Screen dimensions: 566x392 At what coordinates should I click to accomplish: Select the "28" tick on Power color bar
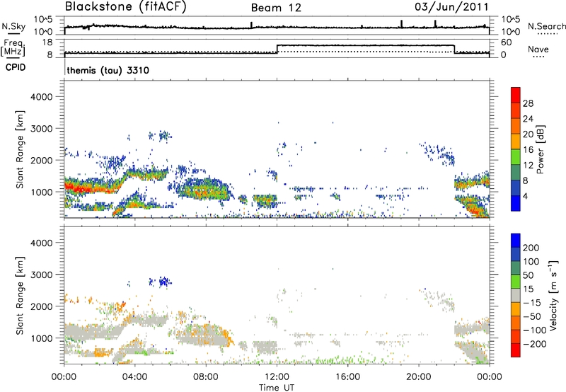click(528, 103)
